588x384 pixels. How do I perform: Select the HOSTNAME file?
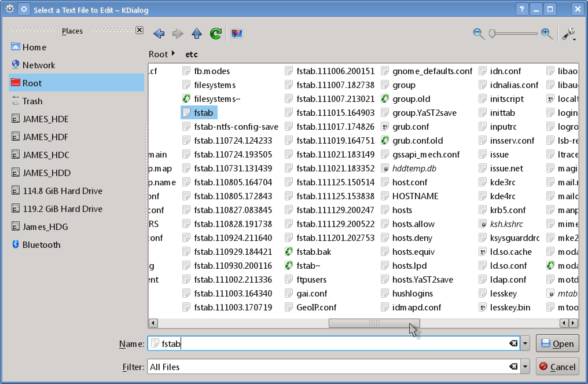tap(410, 196)
